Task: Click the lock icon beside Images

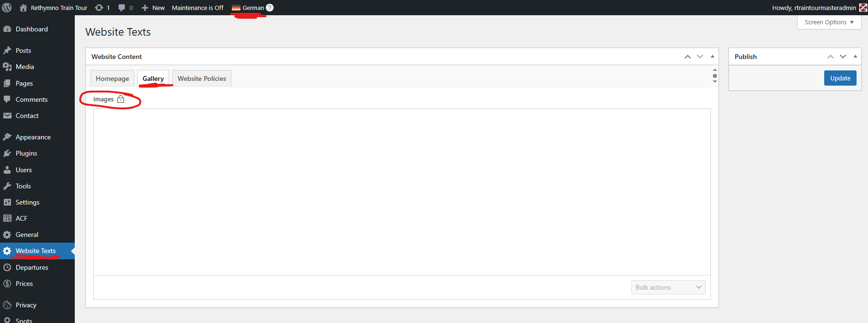Action: pos(121,99)
